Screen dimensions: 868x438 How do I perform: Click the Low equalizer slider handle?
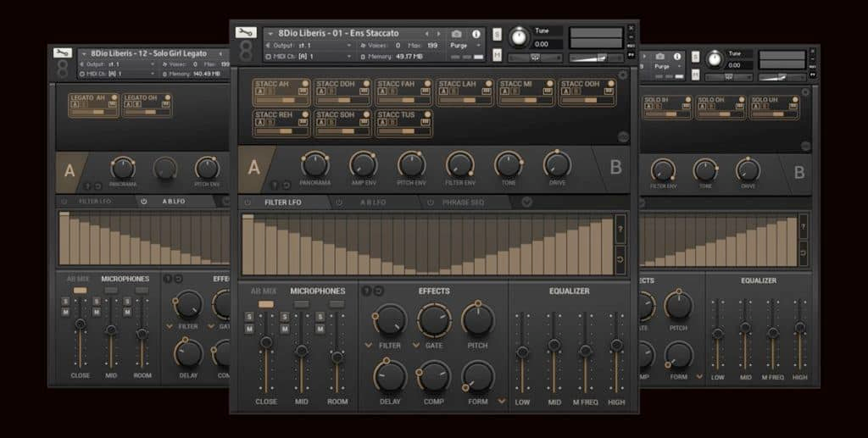click(523, 352)
